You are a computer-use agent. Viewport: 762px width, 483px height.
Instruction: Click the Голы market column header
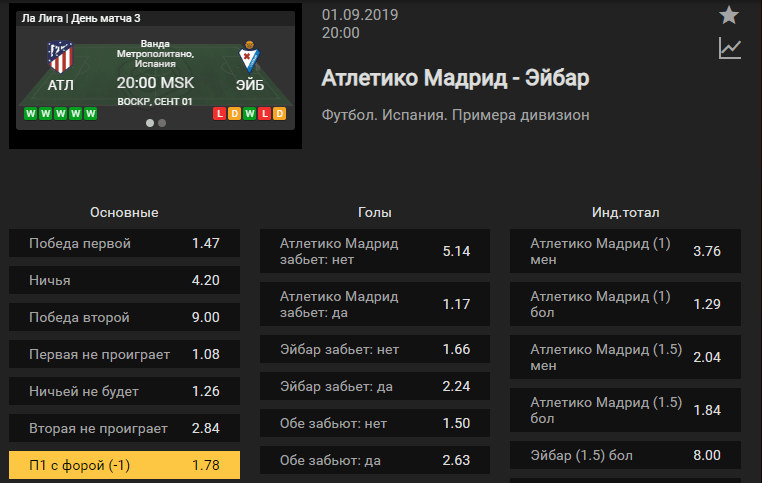pyautogui.click(x=375, y=212)
